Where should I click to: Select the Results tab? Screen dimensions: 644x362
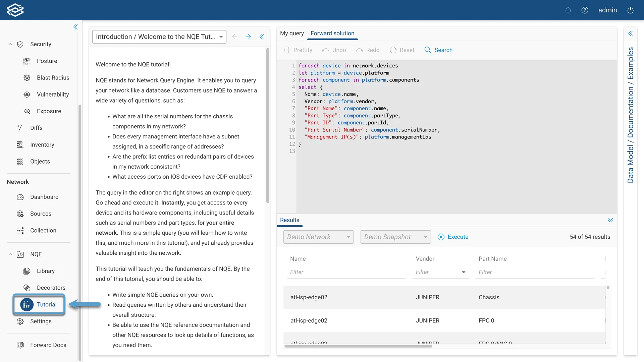[x=289, y=220]
